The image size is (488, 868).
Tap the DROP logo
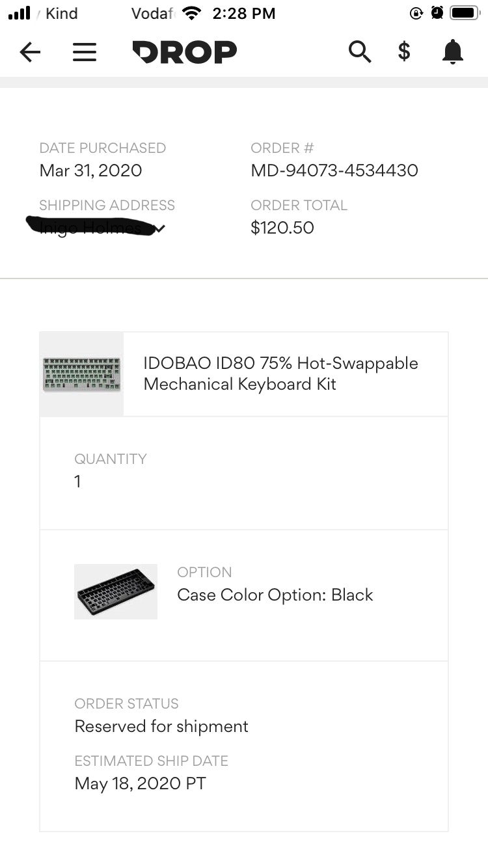[x=184, y=52]
